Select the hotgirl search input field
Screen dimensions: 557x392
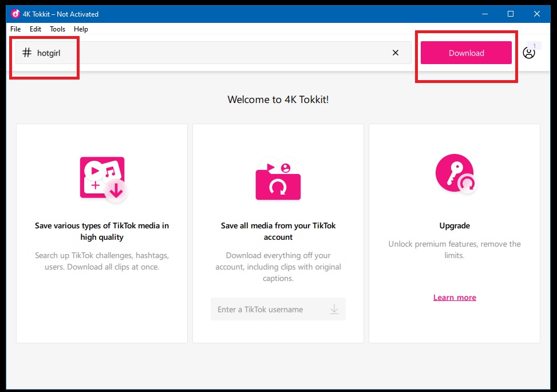coord(172,53)
